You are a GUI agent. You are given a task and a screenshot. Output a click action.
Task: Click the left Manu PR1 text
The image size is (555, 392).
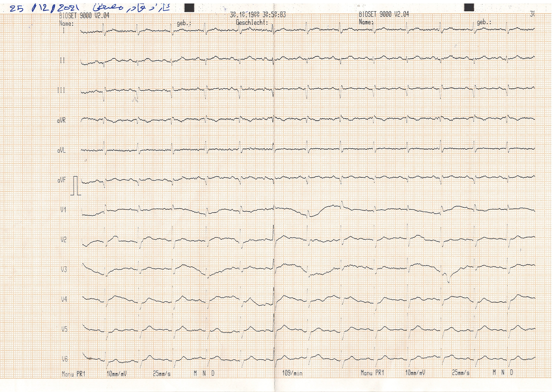point(73,374)
